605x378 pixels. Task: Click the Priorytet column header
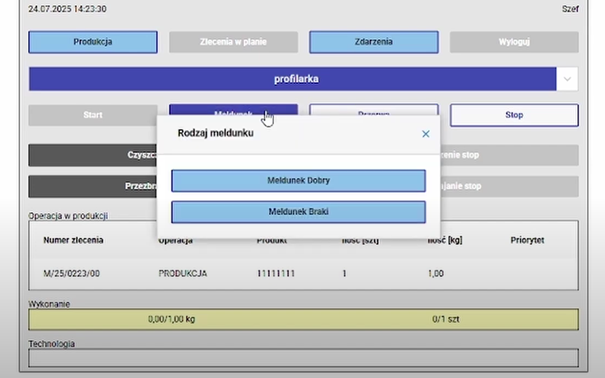click(x=527, y=240)
